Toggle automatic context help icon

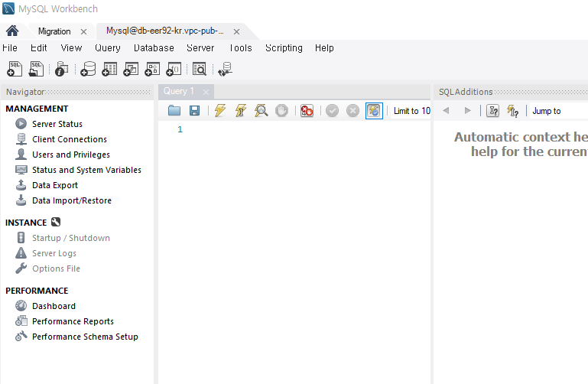tap(512, 111)
